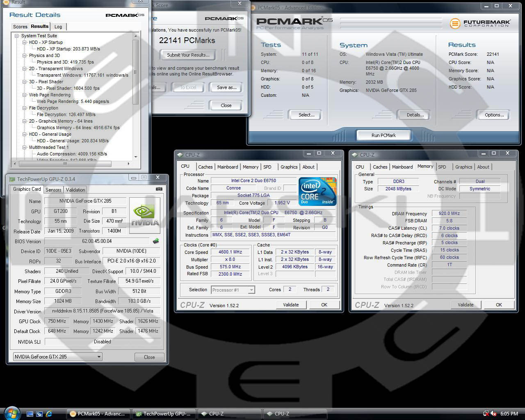
Task: Click OK in the CPU-Z memory window
Action: [x=499, y=305]
